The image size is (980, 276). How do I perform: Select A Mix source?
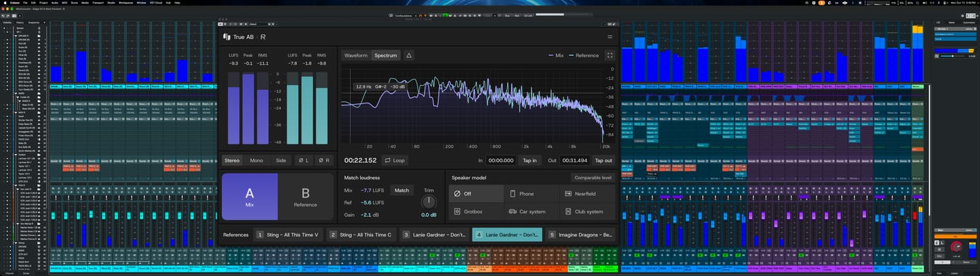(250, 196)
